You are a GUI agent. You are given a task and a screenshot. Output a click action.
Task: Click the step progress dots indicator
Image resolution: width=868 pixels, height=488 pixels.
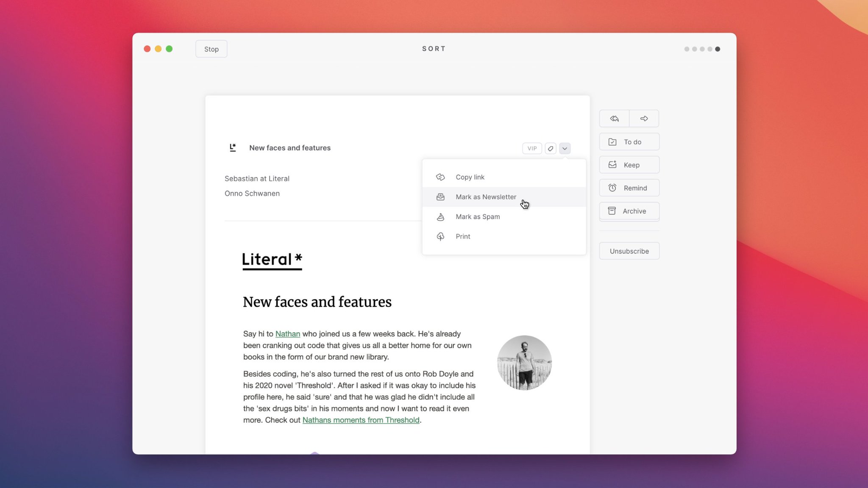click(x=702, y=49)
